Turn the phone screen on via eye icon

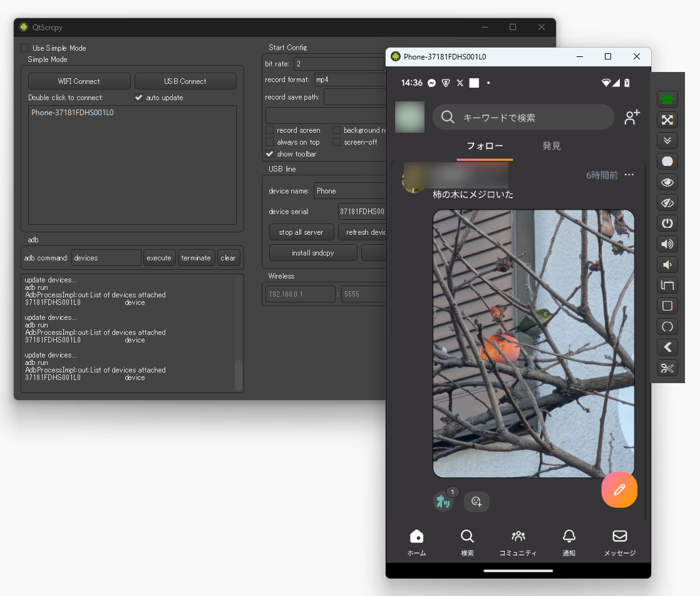pos(667,182)
